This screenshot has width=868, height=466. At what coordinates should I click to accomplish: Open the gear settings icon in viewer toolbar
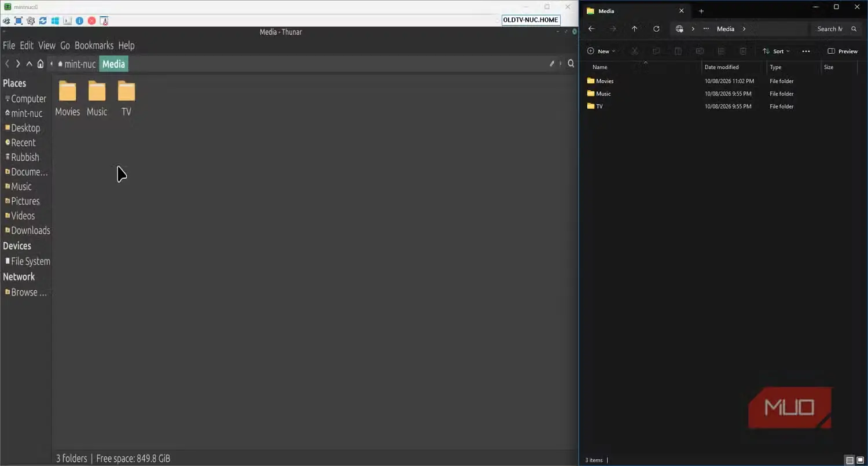tap(31, 21)
